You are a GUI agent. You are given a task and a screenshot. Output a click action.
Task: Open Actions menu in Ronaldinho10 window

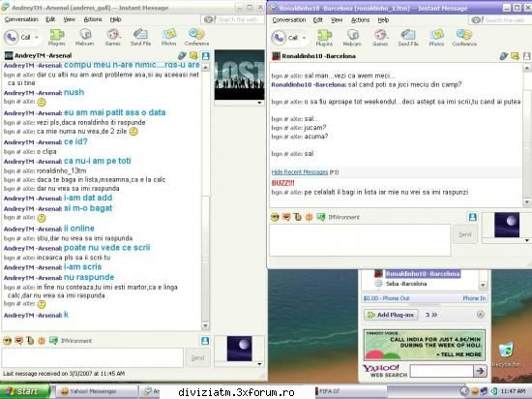pos(360,20)
